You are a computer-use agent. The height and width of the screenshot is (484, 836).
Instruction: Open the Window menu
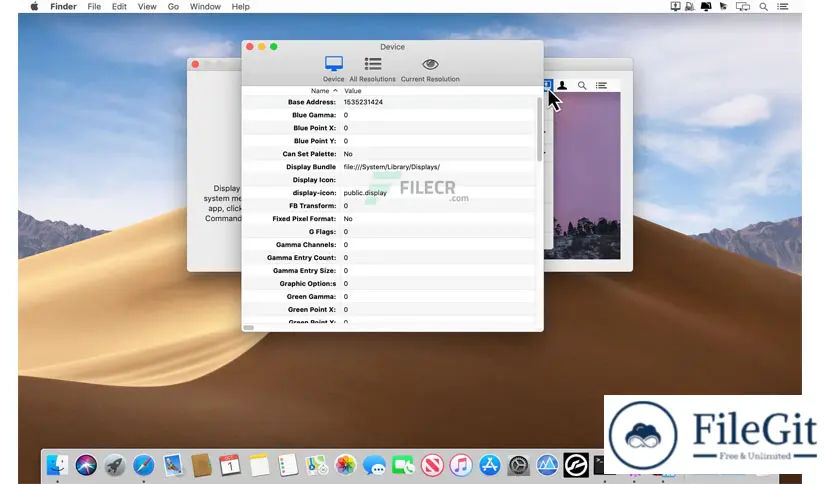(205, 6)
